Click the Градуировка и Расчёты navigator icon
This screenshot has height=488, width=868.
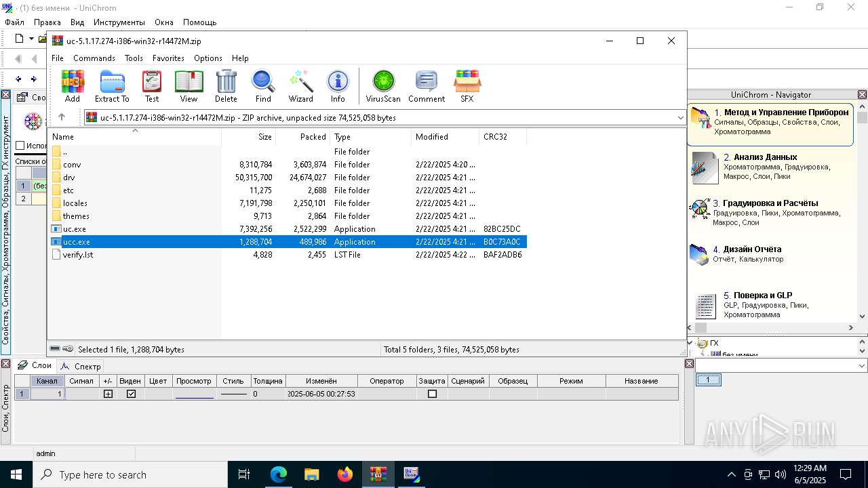click(700, 209)
